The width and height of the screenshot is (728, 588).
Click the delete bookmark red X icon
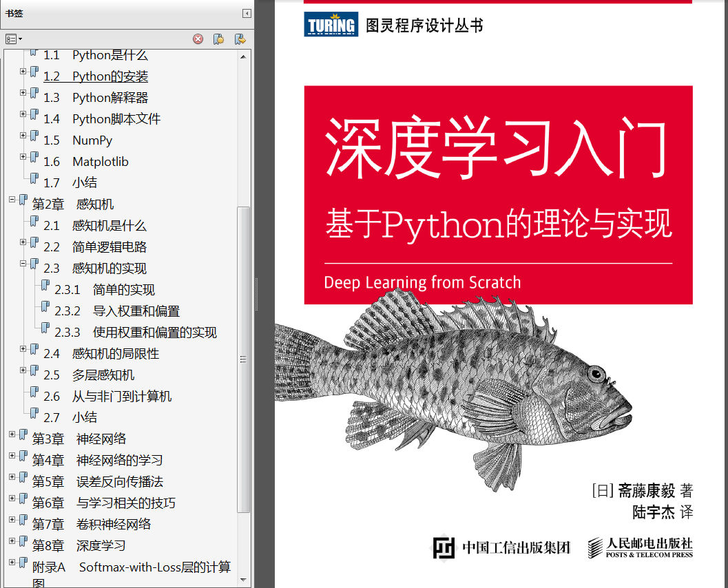(198, 39)
